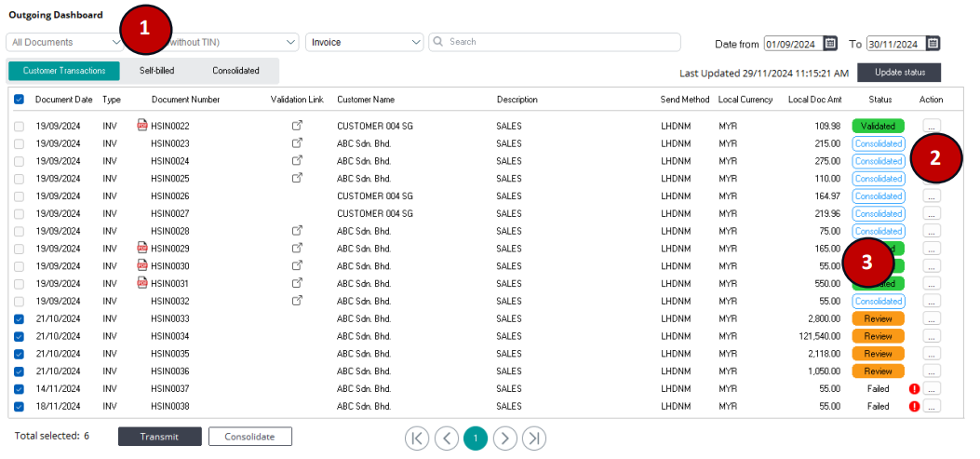
Task: Open PDF icon for invoice HSIN0022
Action: (x=142, y=126)
